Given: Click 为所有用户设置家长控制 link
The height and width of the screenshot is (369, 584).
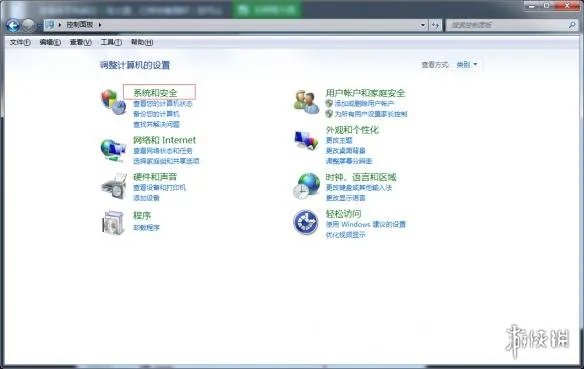Looking at the screenshot, I should click(x=371, y=114).
